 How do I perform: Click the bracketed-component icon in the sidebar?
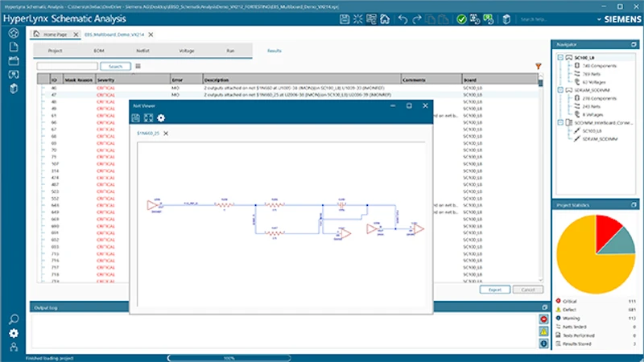coord(14,74)
